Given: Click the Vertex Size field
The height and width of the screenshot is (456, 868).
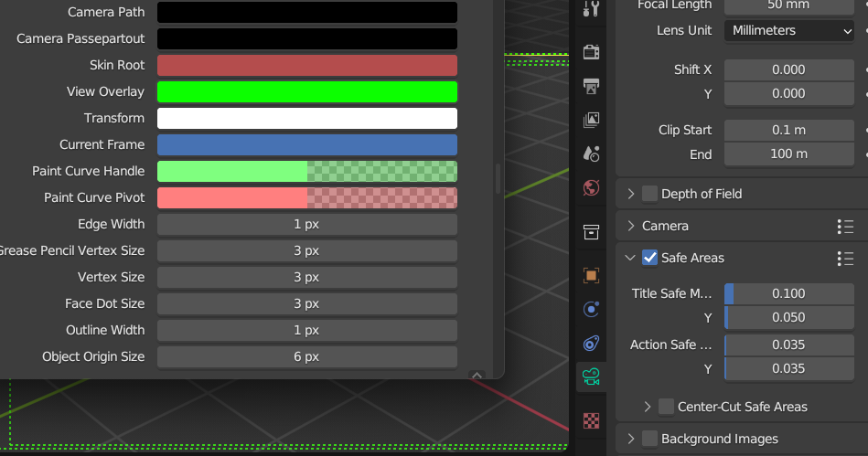Looking at the screenshot, I should point(307,278).
